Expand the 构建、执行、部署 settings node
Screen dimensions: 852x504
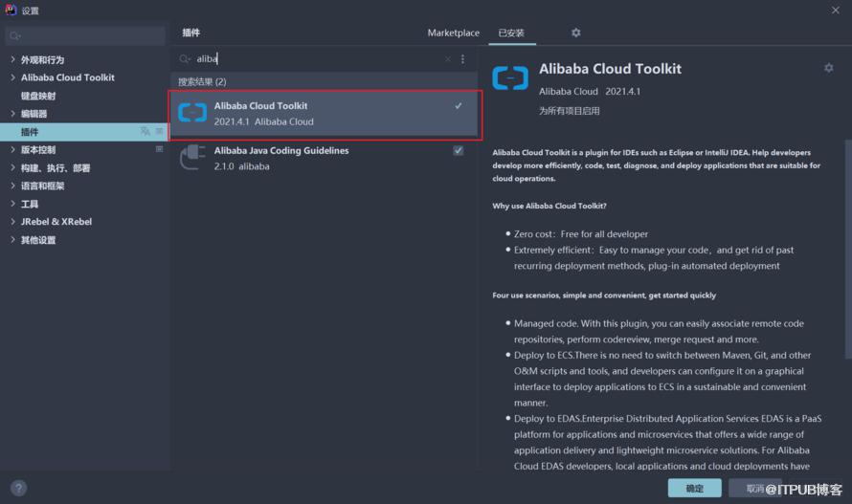12,167
